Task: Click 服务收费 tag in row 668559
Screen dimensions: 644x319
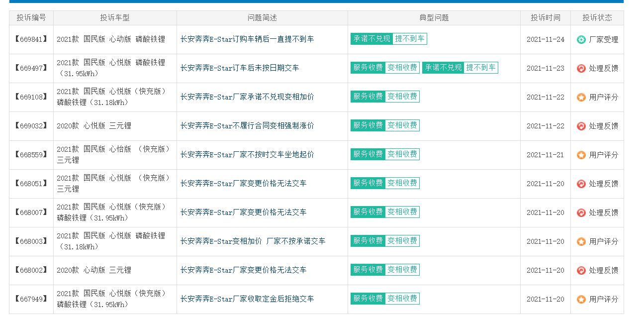Action: click(x=368, y=154)
